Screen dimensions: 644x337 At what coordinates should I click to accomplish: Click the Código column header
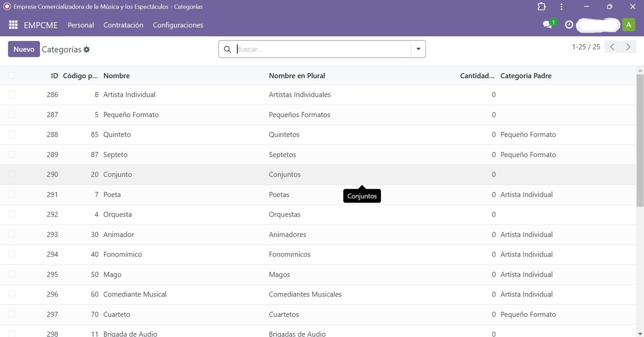click(80, 76)
